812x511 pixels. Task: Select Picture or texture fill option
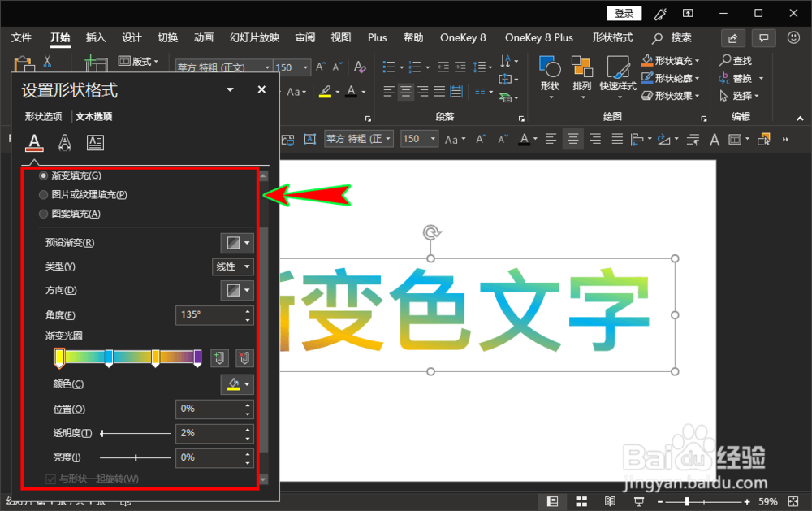click(44, 195)
